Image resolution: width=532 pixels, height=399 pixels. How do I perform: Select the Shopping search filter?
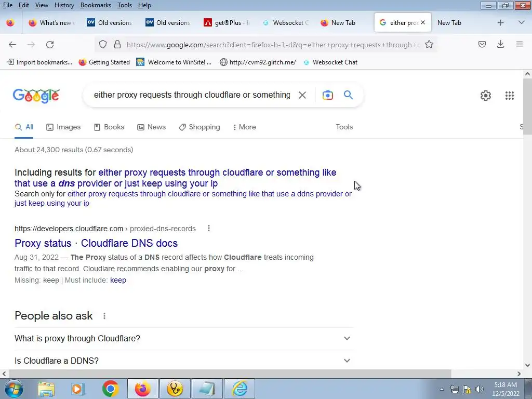(199, 127)
